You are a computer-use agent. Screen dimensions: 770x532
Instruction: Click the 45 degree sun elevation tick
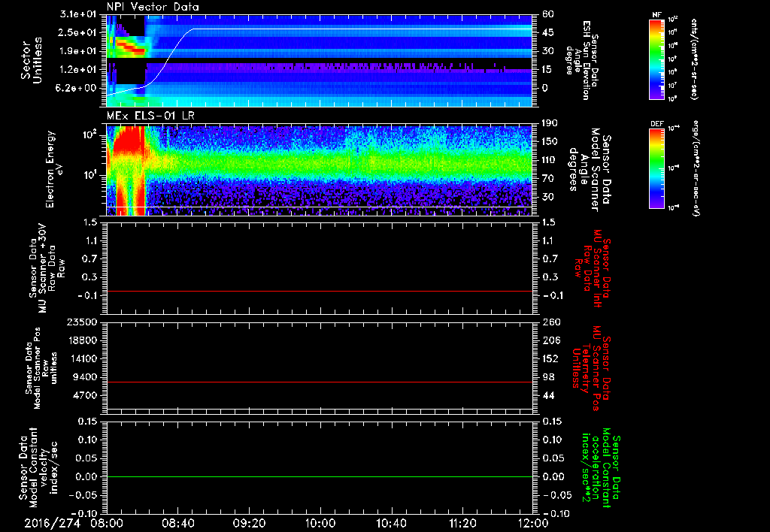tap(547, 32)
